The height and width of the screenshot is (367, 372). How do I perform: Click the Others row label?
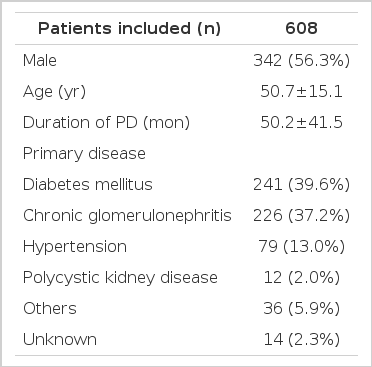click(x=50, y=309)
